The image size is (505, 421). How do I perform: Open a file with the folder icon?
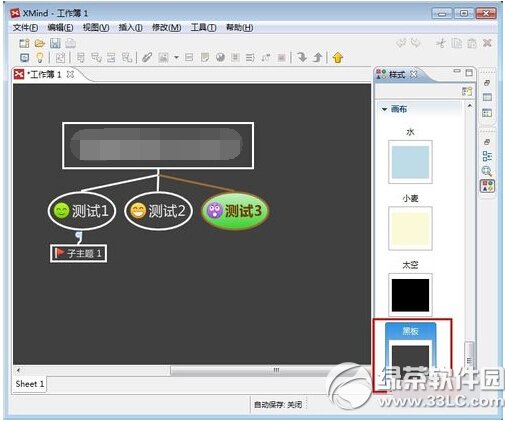pyautogui.click(x=40, y=43)
